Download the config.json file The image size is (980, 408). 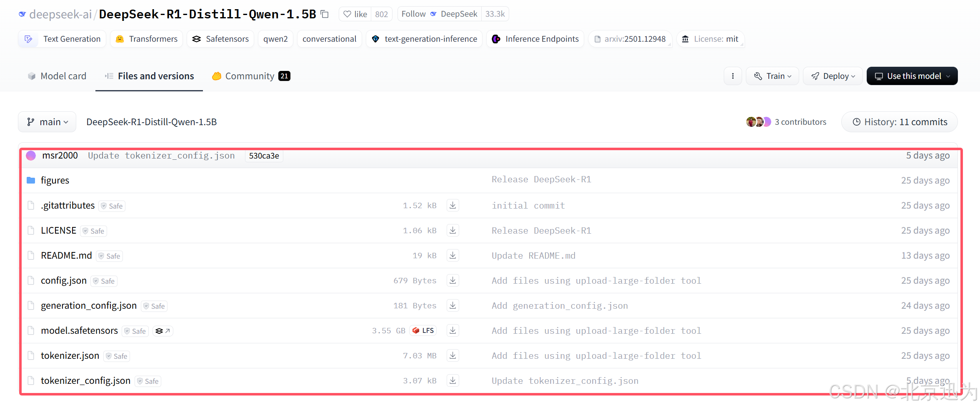pyautogui.click(x=453, y=280)
